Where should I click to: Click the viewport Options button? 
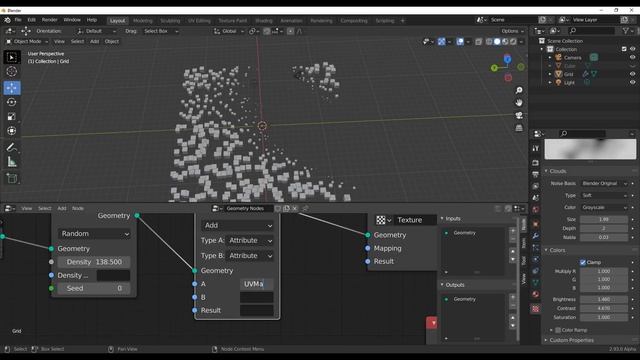(512, 31)
